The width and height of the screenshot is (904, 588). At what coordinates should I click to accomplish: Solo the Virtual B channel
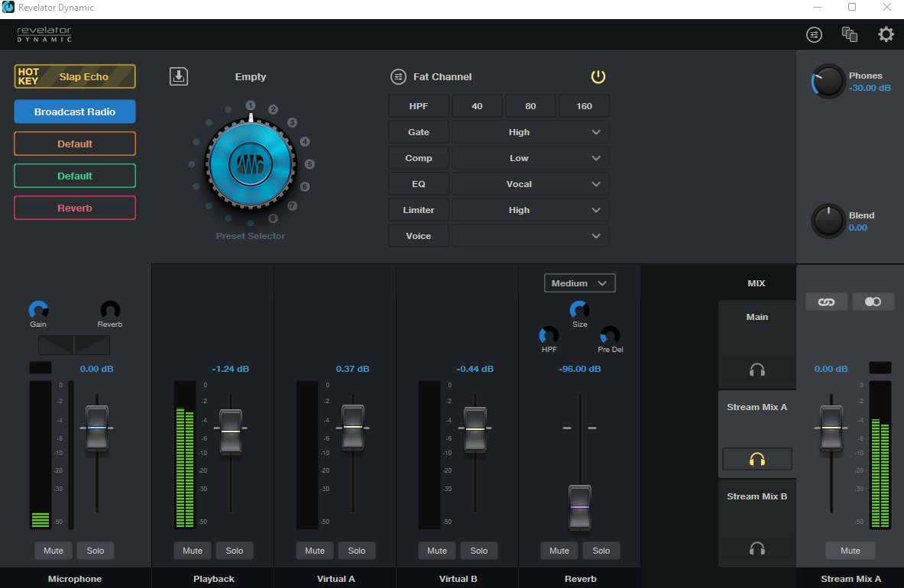[479, 550]
